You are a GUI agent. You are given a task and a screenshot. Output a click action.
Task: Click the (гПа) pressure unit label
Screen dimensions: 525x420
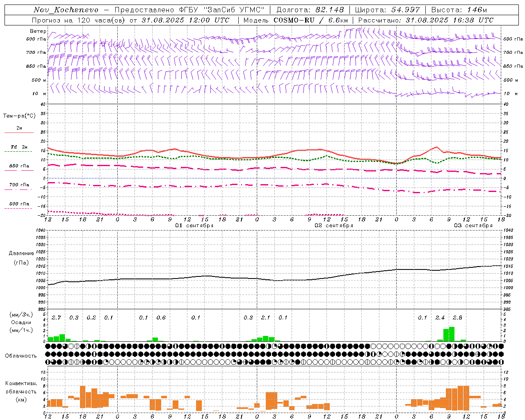21,263
